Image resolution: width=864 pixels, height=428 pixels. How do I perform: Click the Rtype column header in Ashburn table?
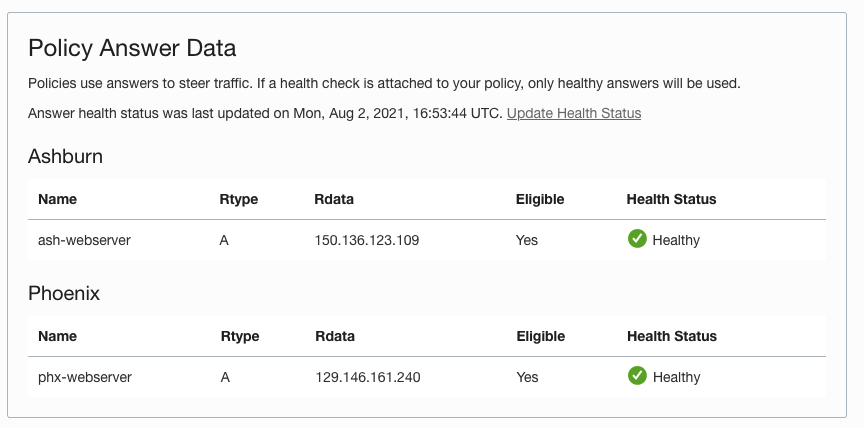tap(239, 199)
